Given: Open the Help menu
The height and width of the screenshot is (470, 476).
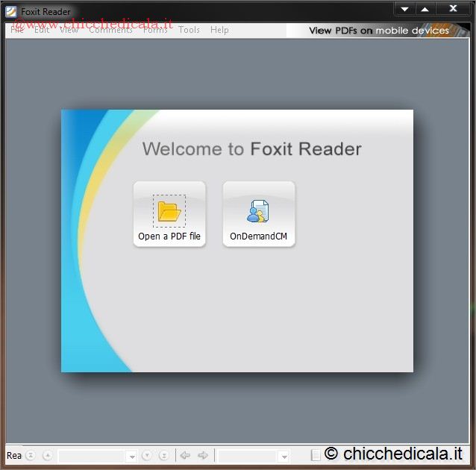Looking at the screenshot, I should pos(219,30).
